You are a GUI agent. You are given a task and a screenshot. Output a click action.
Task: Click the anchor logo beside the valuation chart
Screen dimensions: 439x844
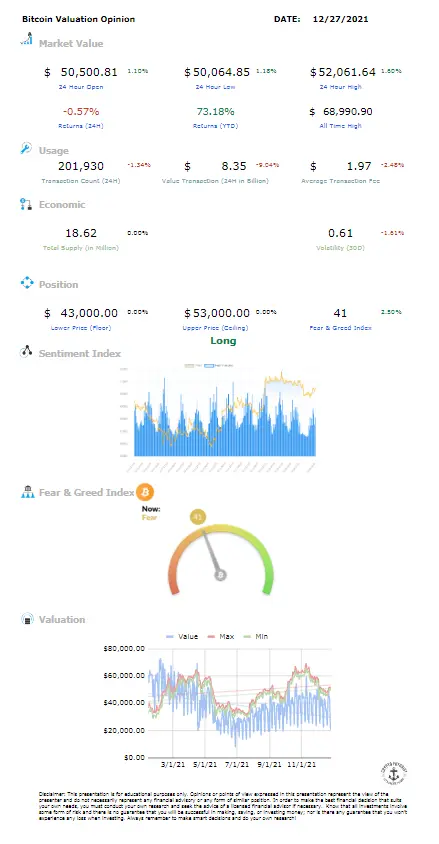[x=392, y=773]
